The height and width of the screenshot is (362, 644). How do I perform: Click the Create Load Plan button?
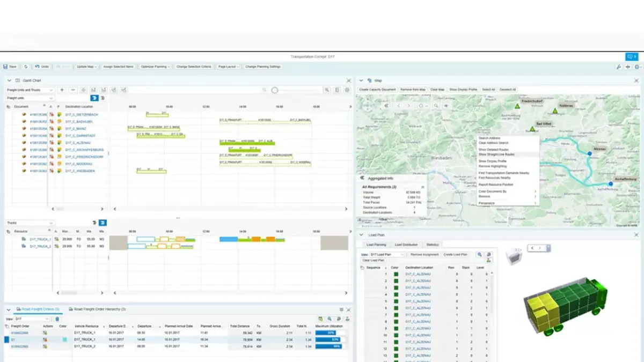tap(455, 255)
